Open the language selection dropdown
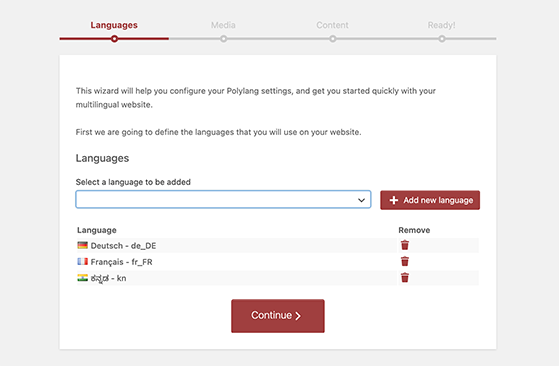 tap(223, 200)
